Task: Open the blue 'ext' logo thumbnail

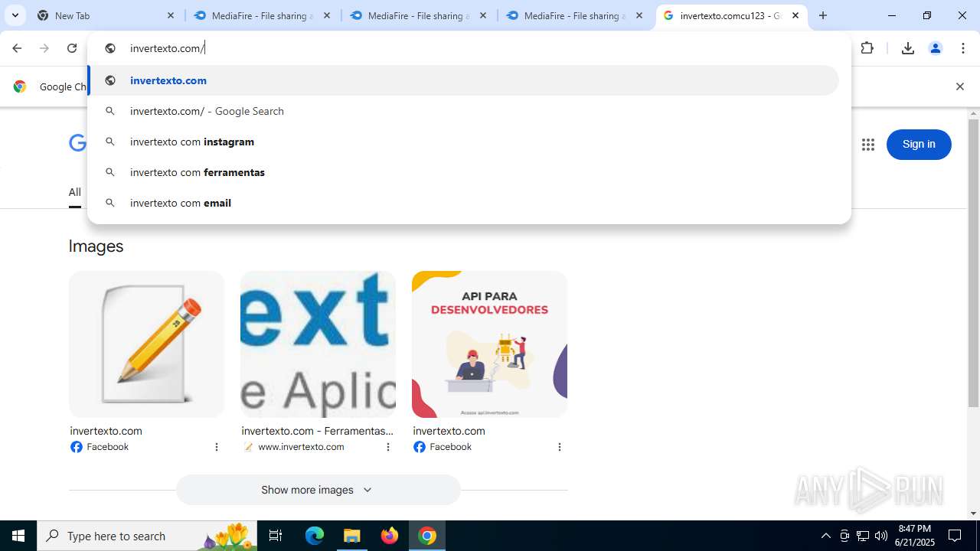Action: pyautogui.click(x=318, y=344)
